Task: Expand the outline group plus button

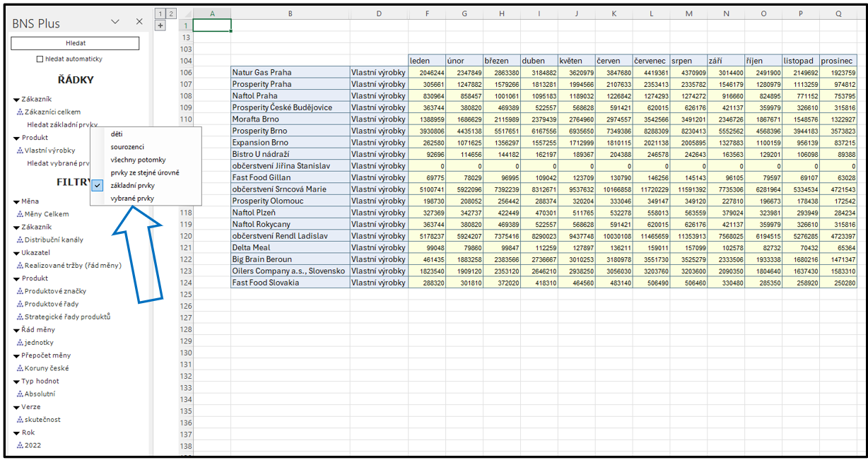Action: tap(160, 25)
